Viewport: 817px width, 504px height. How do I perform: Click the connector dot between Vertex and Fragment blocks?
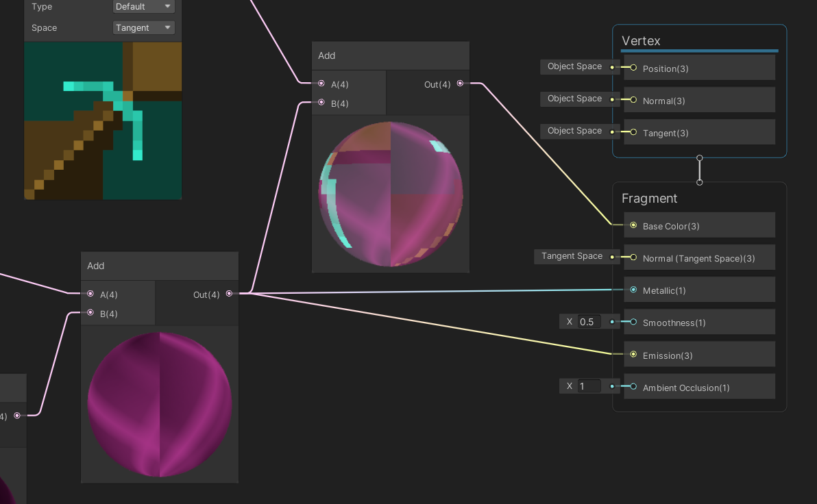[x=699, y=169]
